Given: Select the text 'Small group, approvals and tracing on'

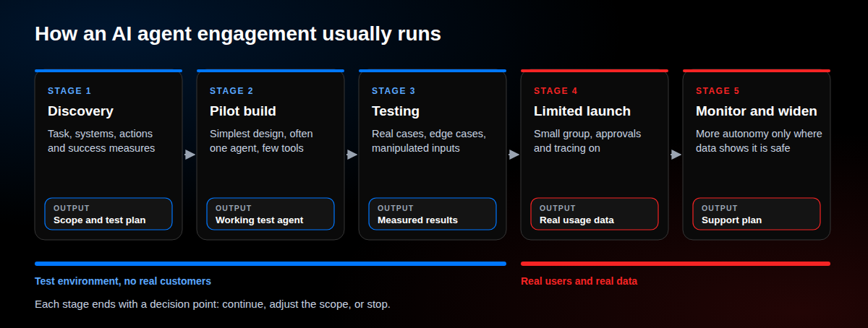Looking at the screenshot, I should click(x=587, y=141).
